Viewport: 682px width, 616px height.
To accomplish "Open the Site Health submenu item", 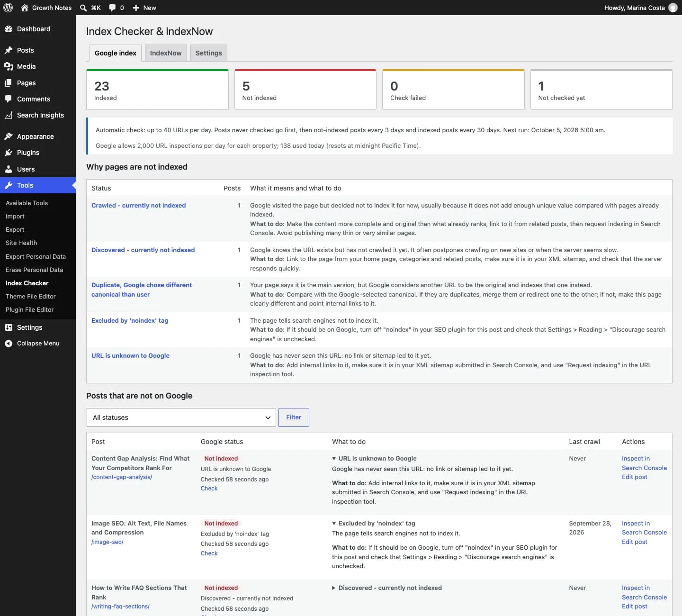I will click(x=21, y=243).
